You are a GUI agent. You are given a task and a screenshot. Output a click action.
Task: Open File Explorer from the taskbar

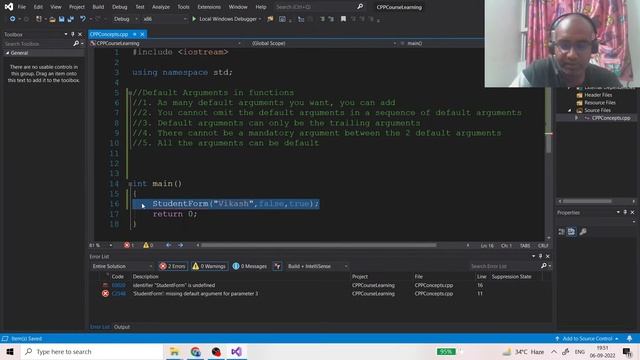174,351
